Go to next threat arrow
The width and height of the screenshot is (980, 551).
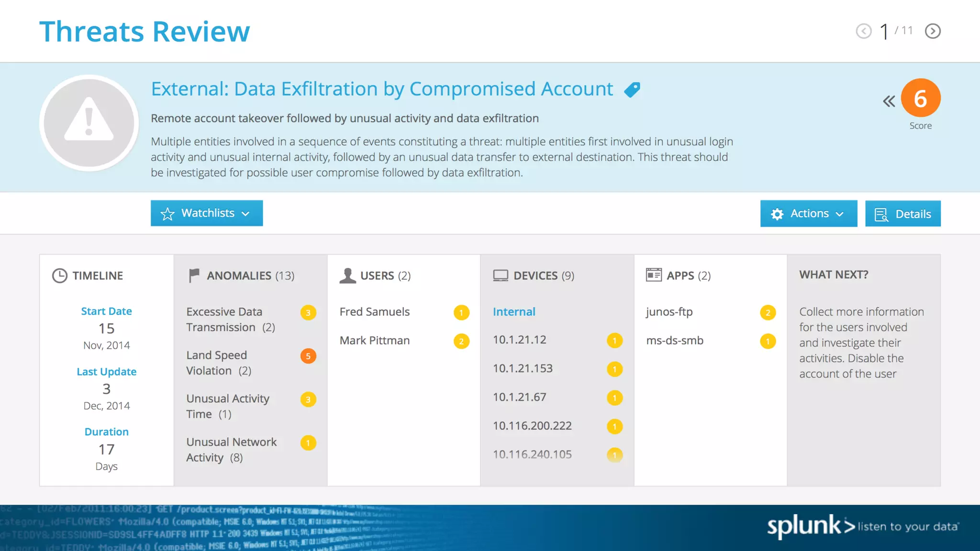[933, 31]
